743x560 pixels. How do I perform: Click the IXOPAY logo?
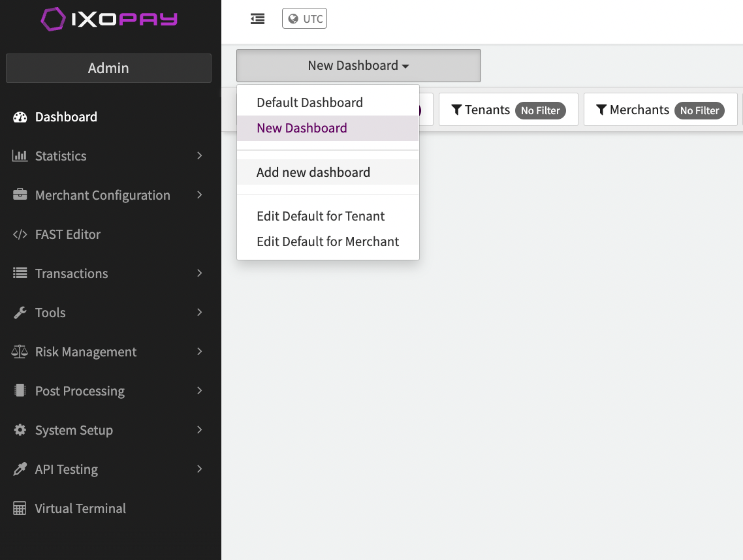[109, 20]
